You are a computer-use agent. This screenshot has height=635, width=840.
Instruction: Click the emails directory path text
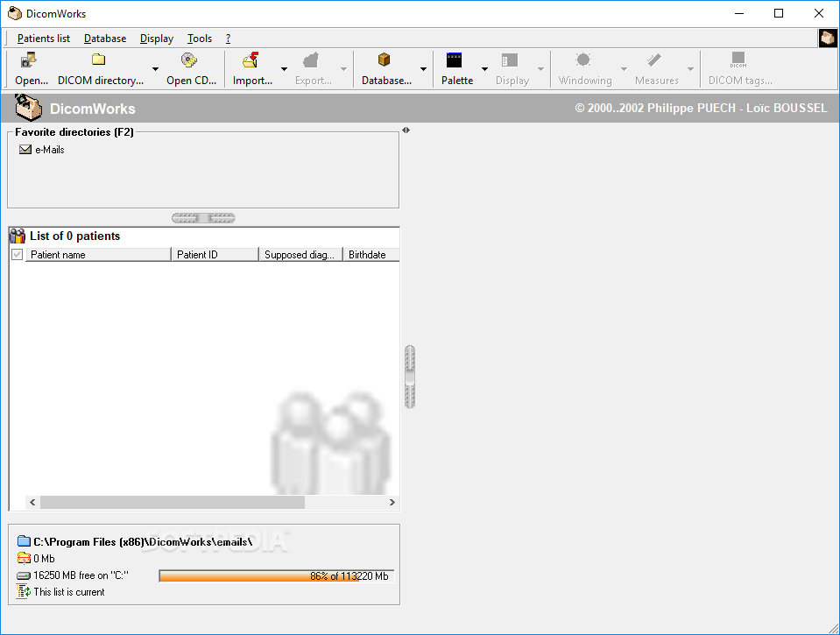click(x=143, y=542)
